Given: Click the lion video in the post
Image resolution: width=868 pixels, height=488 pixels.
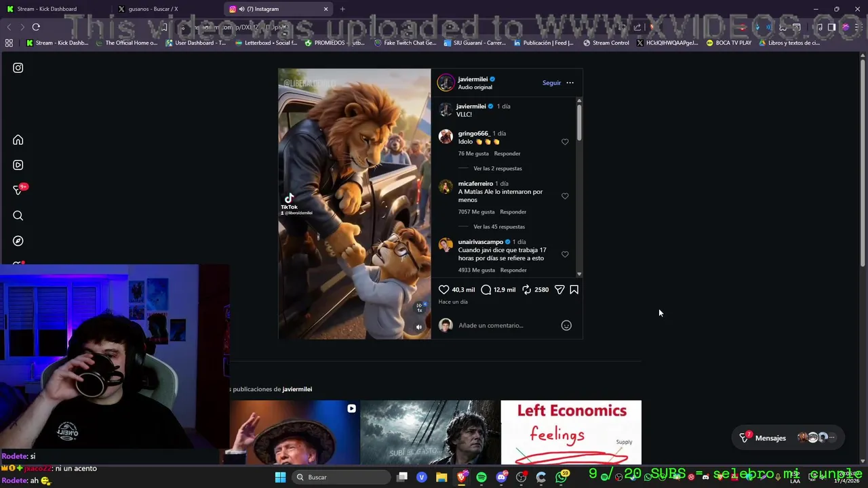Looking at the screenshot, I should point(354,203).
